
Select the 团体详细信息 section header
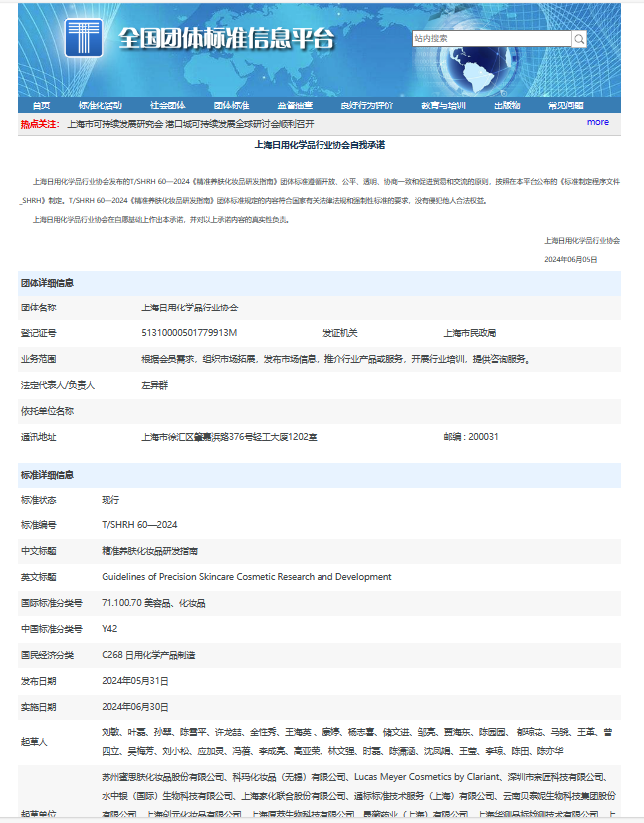pos(47,283)
